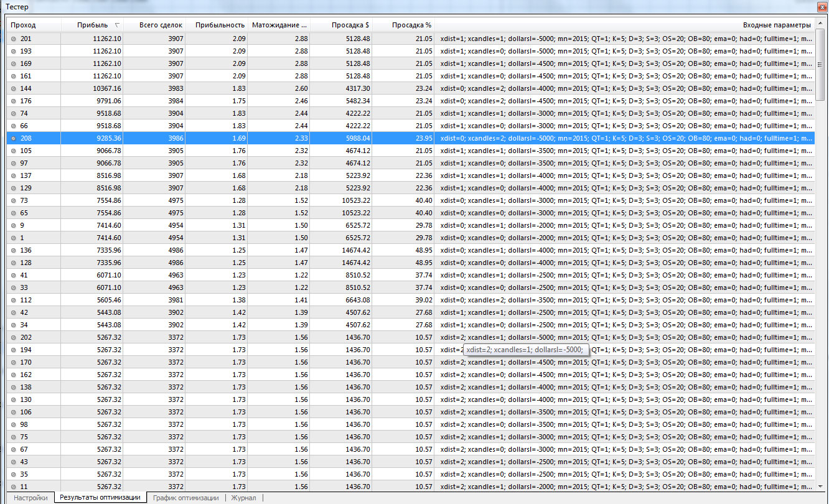Click the vertical scrollbar thumb
829x504 pixels.
click(820, 64)
